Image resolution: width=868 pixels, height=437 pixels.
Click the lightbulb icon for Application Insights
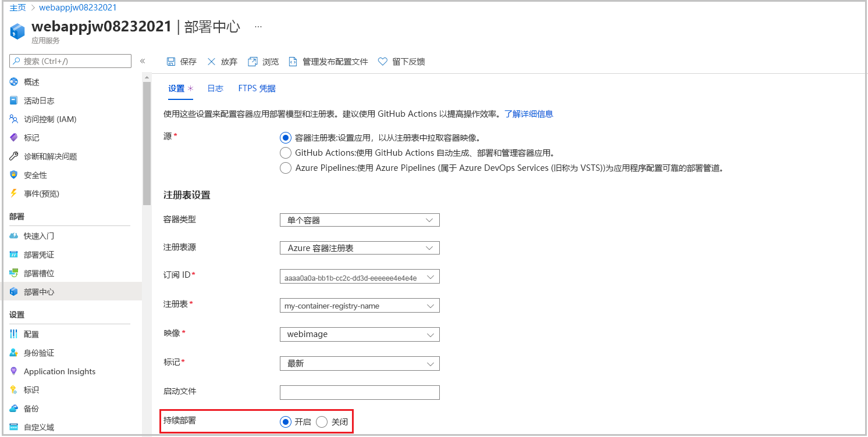tap(14, 371)
